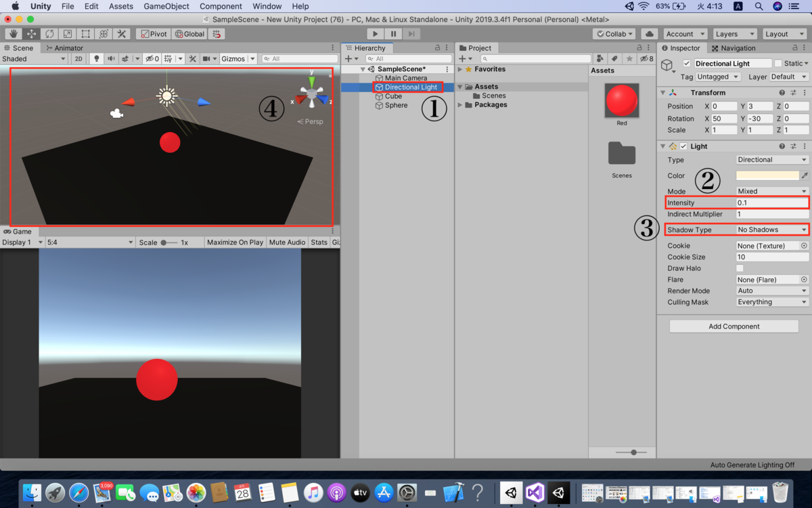Toggle 2D scene view mode
This screenshot has height=508, width=812.
78,59
